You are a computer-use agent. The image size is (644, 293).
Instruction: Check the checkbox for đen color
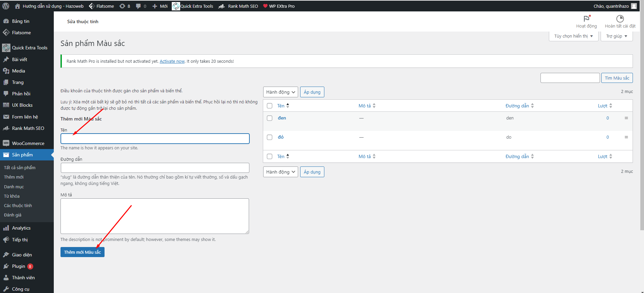(270, 118)
